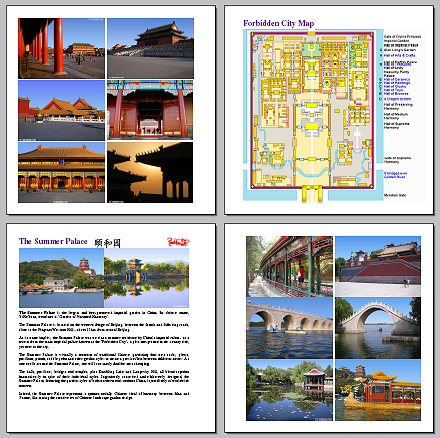The height and width of the screenshot is (438, 440).
Task: Open the Hall of Toys link
Action: pyautogui.click(x=393, y=90)
